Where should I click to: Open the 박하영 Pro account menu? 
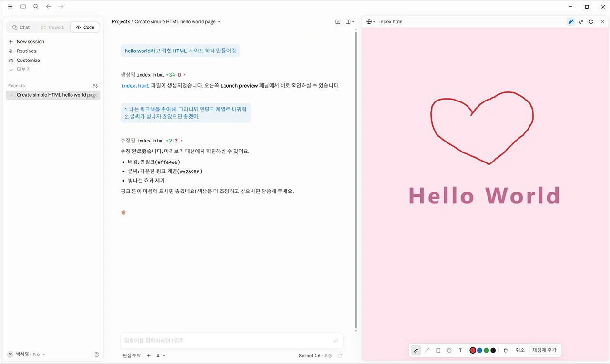point(26,354)
